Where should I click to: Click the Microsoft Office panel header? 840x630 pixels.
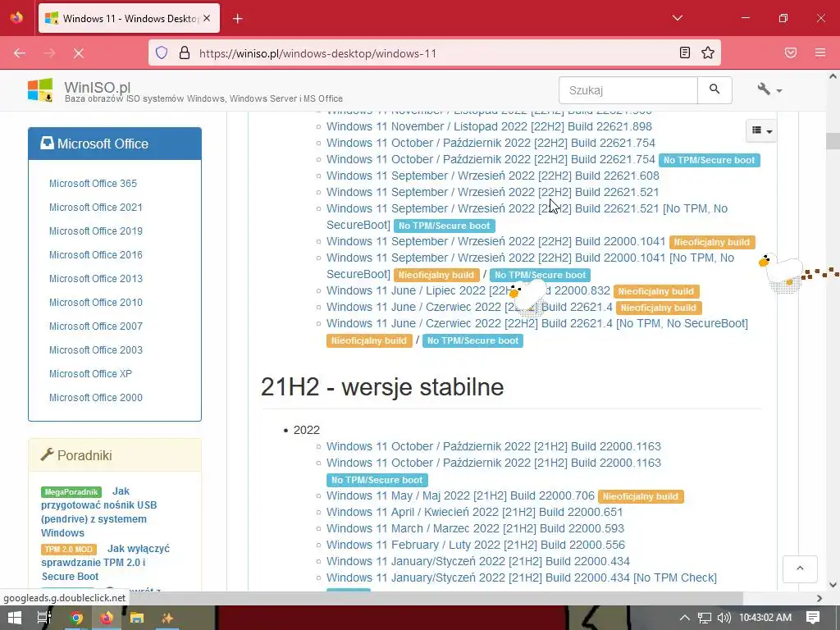pos(115,144)
